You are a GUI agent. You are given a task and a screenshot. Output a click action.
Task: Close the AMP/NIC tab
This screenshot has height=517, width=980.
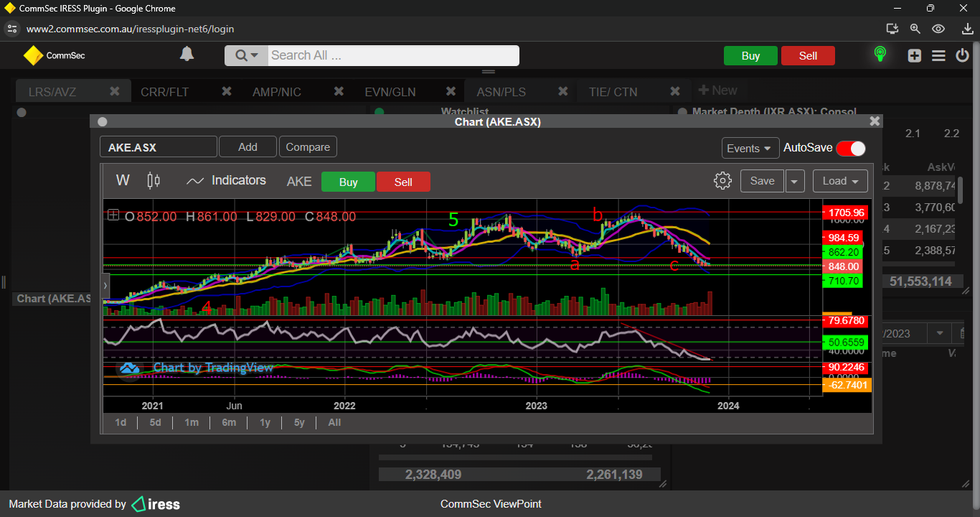point(339,91)
